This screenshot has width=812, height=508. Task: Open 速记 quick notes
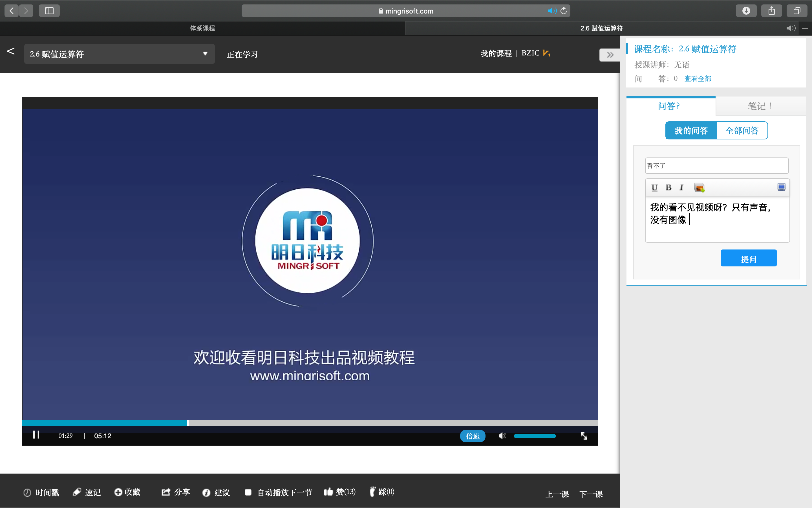[87, 492]
